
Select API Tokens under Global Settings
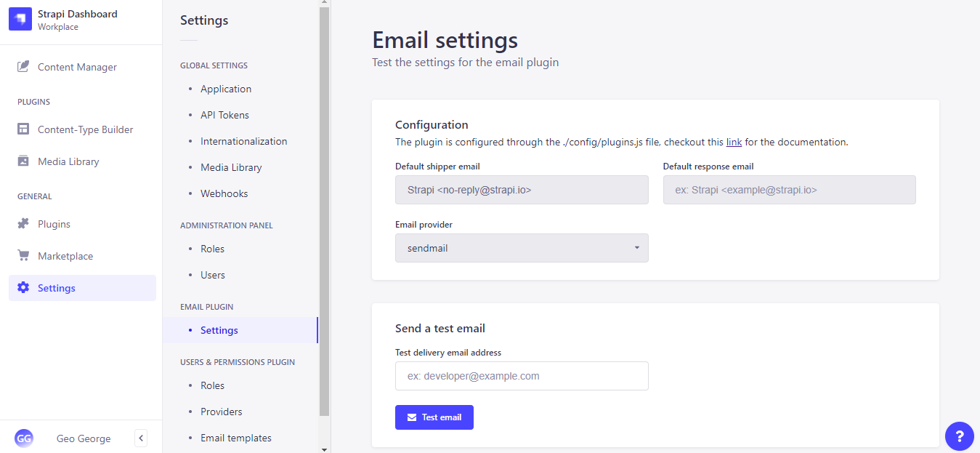(x=224, y=114)
